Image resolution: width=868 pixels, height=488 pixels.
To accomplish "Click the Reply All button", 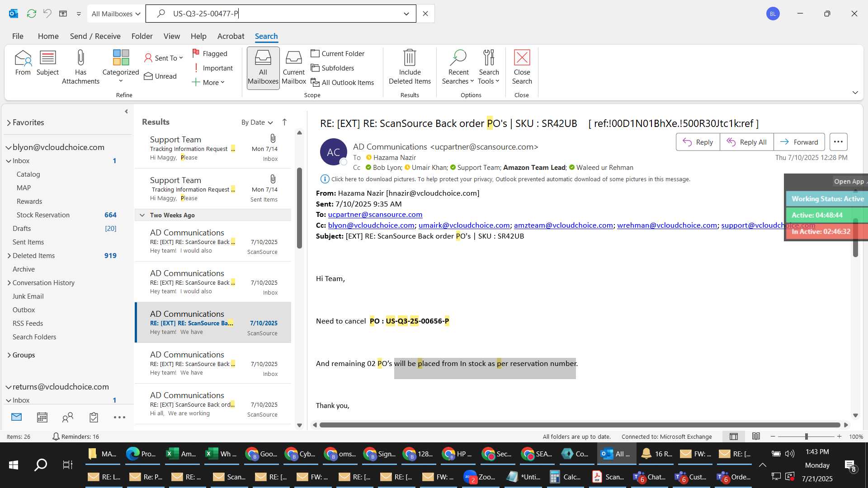I will [746, 142].
